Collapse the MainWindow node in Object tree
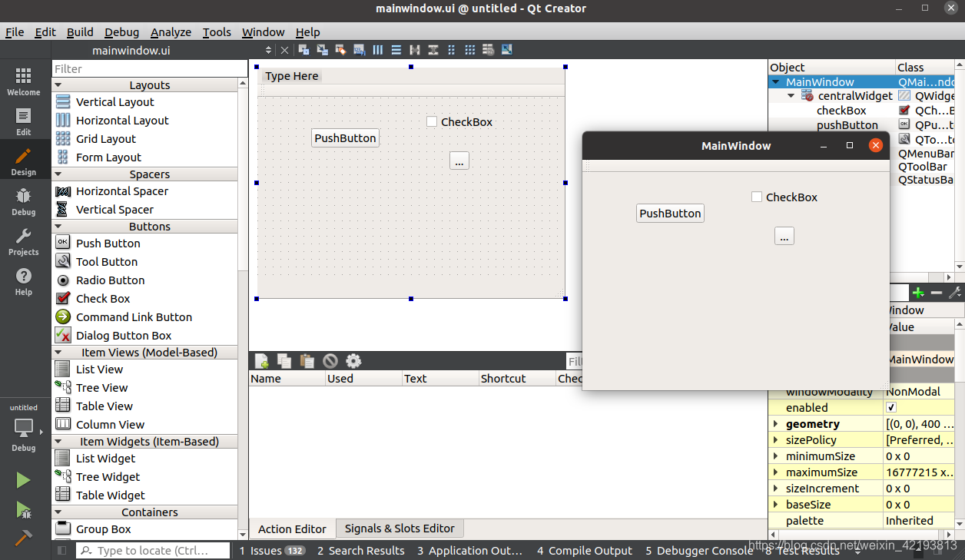 pos(776,81)
